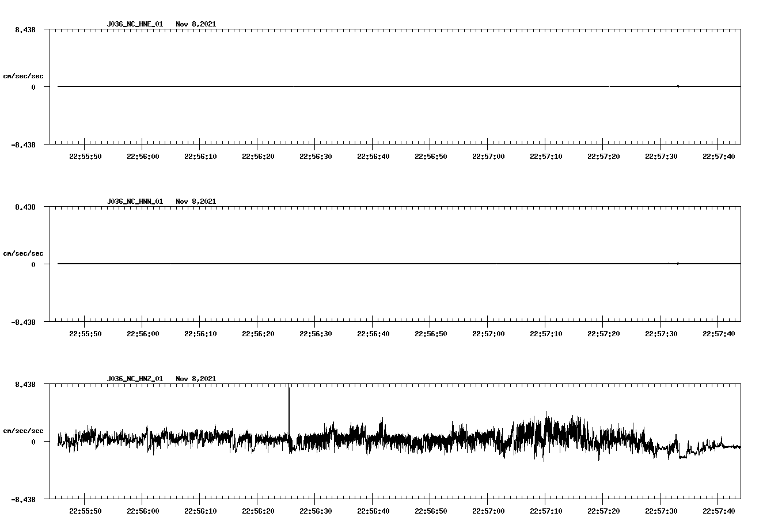Click the 22:57:10 time label under the HNN plot
The width and height of the screenshot is (782, 532).
(546, 334)
